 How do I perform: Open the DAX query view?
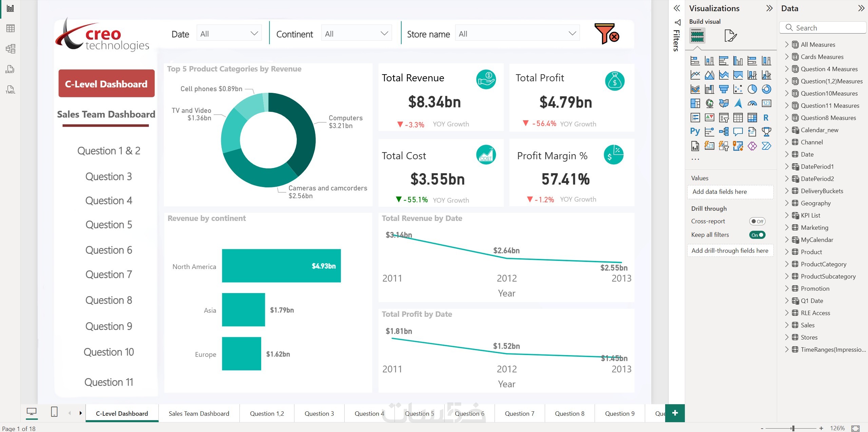pos(10,69)
